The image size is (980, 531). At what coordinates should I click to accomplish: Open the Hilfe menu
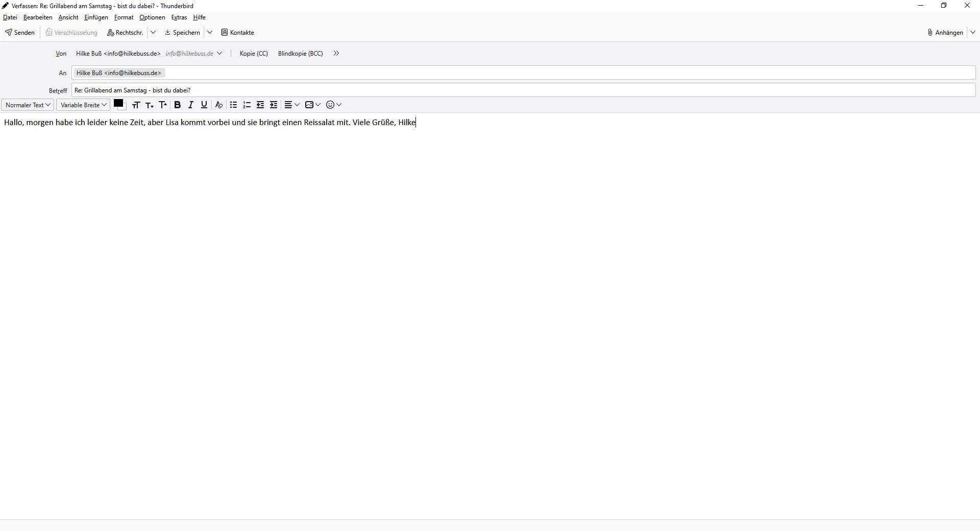pos(199,17)
